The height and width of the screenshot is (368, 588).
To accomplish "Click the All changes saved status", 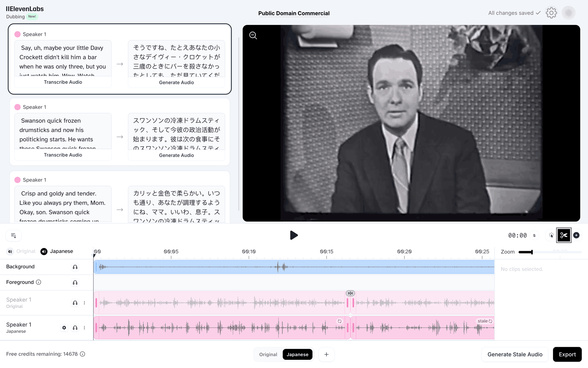I will [514, 13].
